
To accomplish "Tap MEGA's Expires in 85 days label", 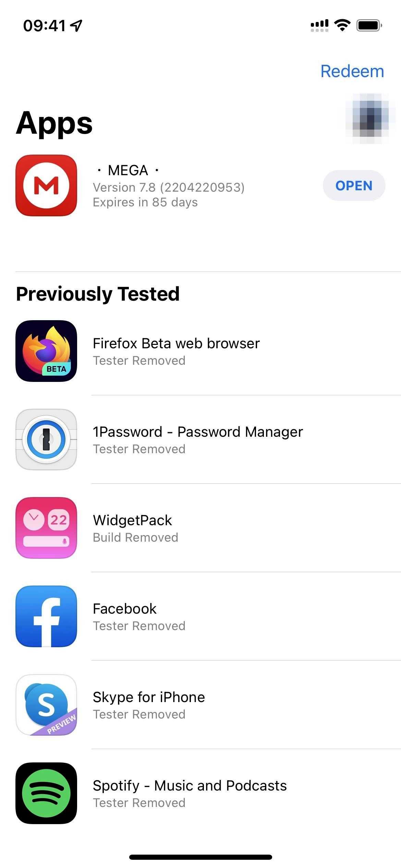I will click(145, 203).
